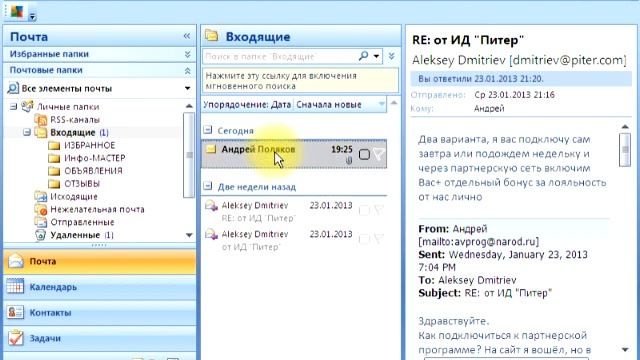Viewport: 640px width, 360px height.
Task: Click reading pane scrollbar down arrow
Action: [625, 350]
